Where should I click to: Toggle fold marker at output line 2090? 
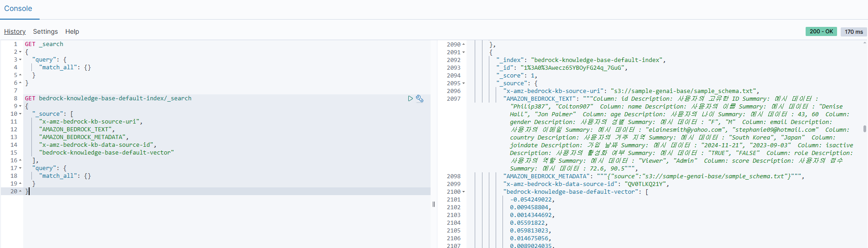[463, 45]
